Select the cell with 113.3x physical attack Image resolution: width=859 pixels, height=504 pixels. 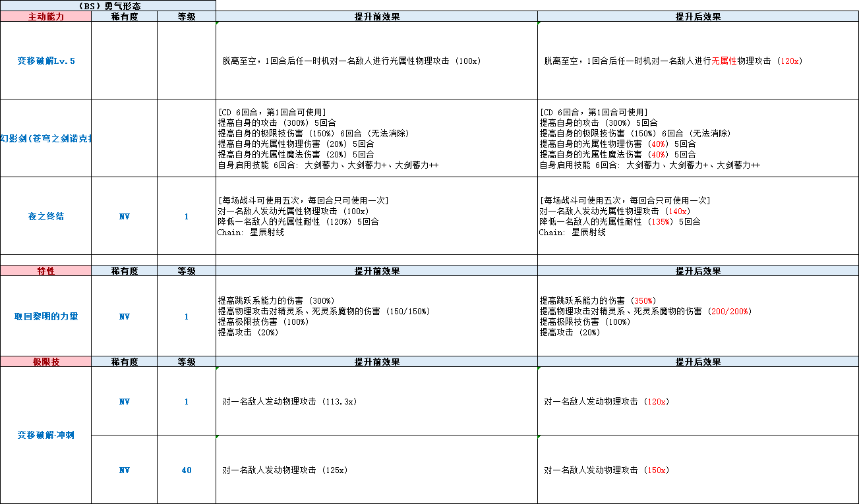tap(377, 401)
